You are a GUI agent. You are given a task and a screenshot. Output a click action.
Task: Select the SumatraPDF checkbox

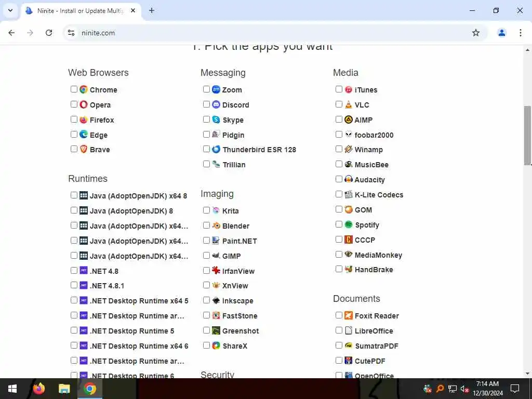(x=339, y=345)
